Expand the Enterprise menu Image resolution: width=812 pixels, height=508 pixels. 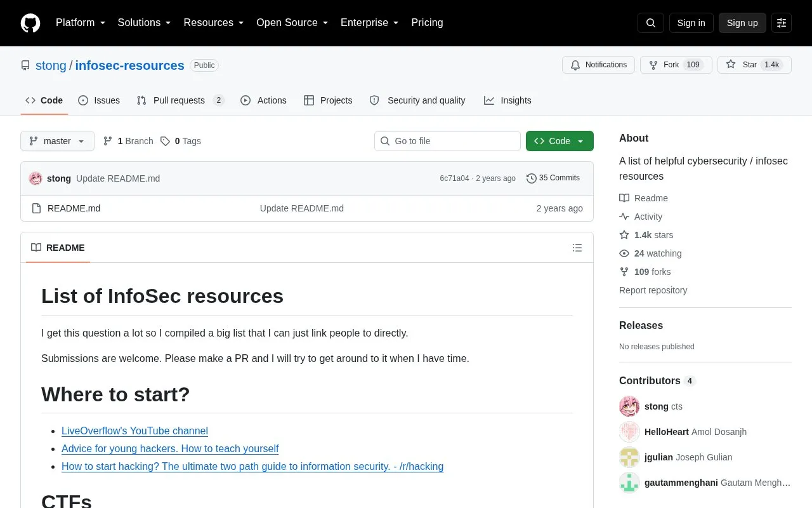point(370,23)
